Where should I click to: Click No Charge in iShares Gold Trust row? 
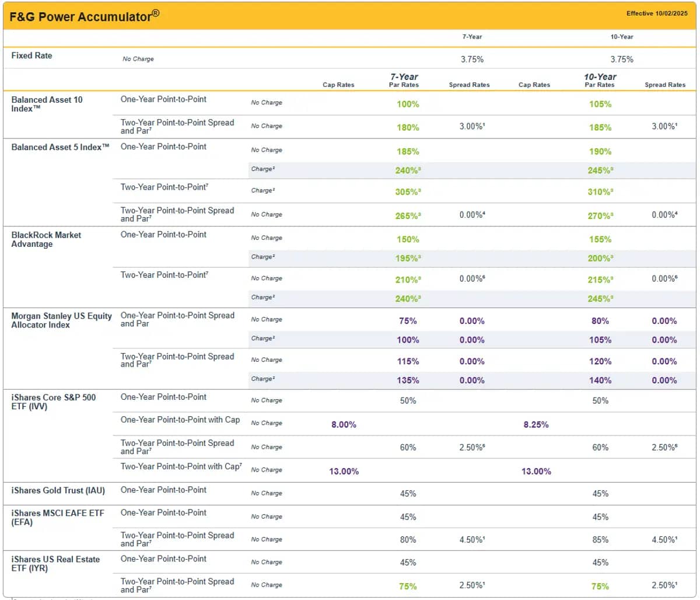coord(267,493)
